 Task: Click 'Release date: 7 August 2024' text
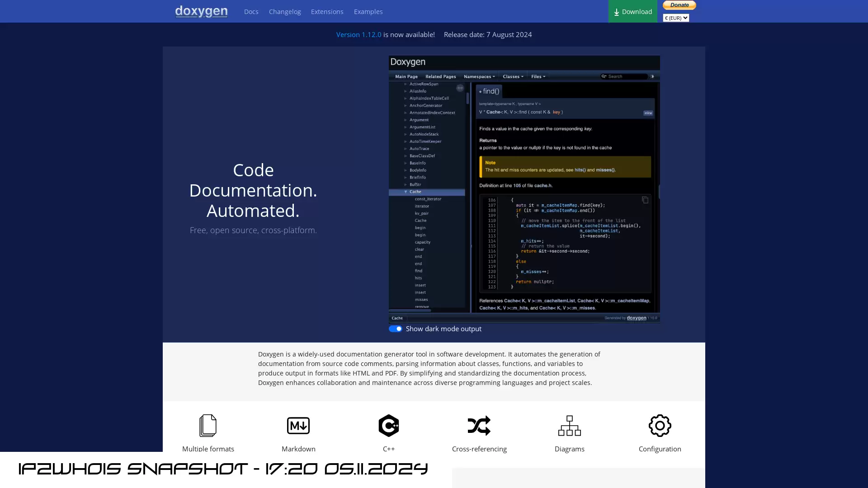pos(488,35)
